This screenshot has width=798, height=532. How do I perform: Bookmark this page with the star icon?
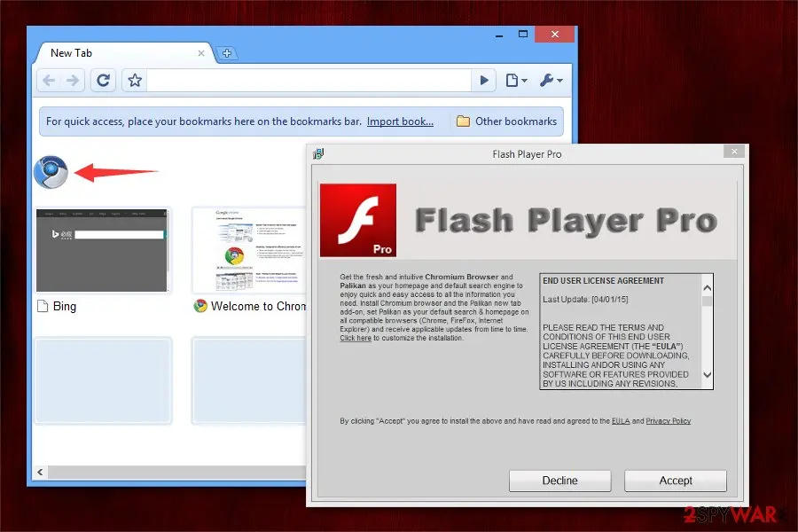click(135, 81)
